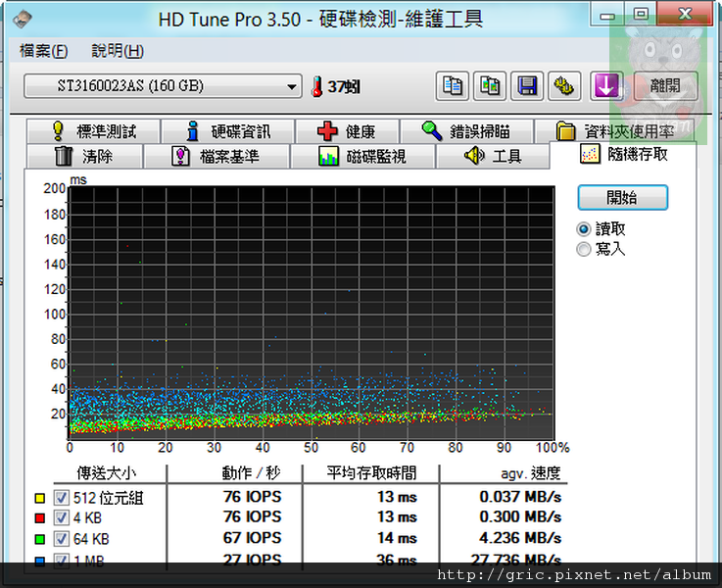Viewport: 722px width, 588px height.
Task: Uncheck the 64 KB checkbox
Action: point(62,538)
